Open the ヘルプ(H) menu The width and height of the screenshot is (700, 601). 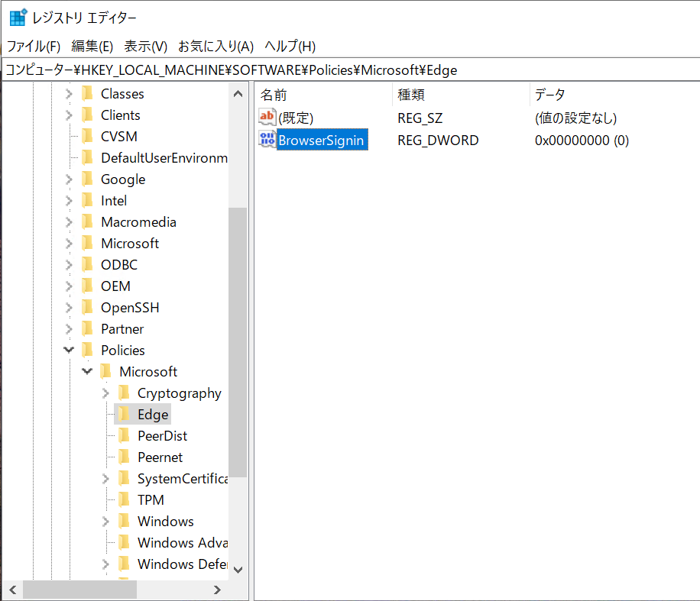290,46
